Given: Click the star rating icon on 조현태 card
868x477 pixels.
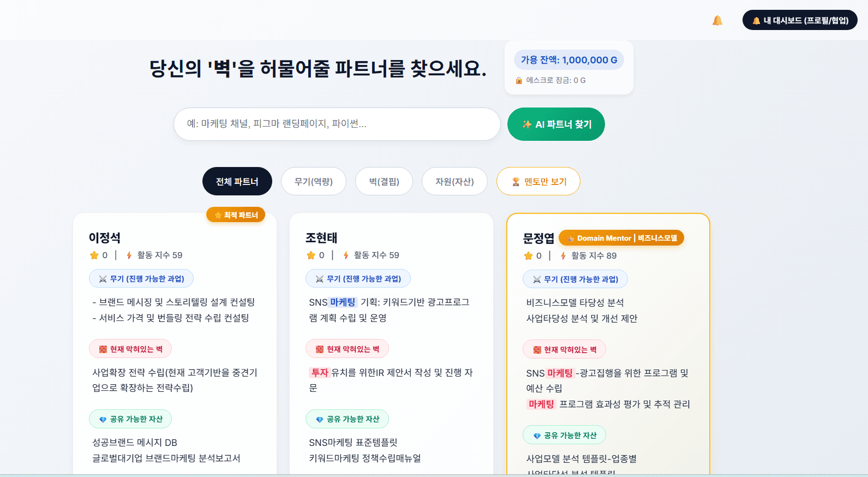Looking at the screenshot, I should [x=311, y=255].
